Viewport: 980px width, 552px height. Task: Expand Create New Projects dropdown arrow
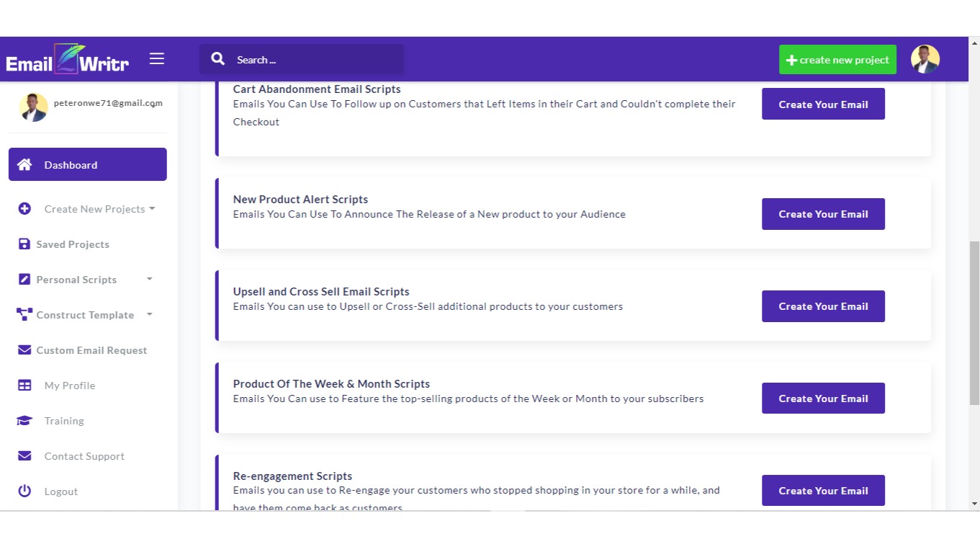(x=152, y=209)
